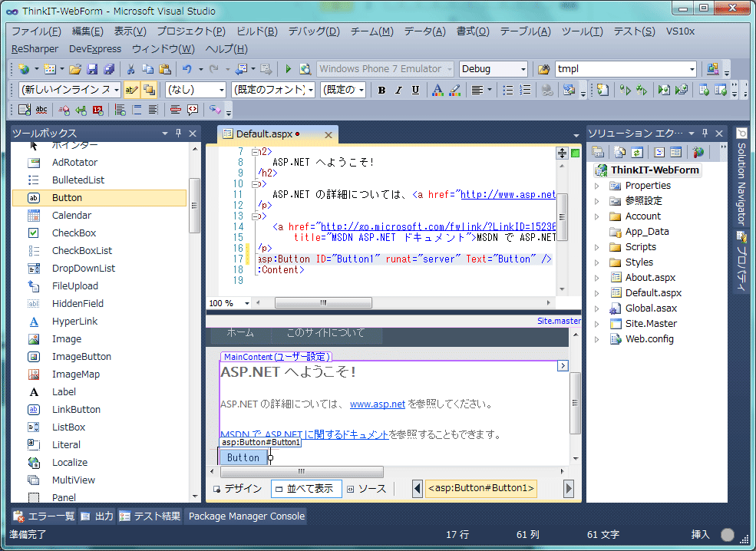
Task: Click the MainContent smart tag arrow
Action: point(562,366)
